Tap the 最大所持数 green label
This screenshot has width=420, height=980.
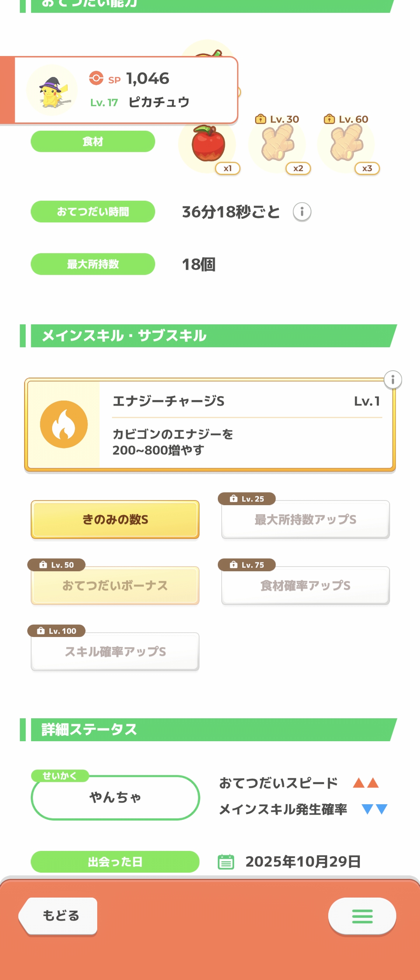93,264
